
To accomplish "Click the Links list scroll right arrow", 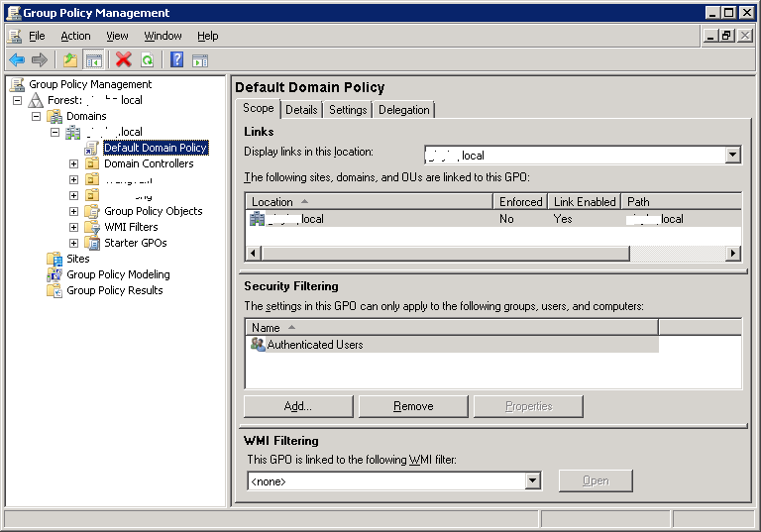I will (x=733, y=253).
